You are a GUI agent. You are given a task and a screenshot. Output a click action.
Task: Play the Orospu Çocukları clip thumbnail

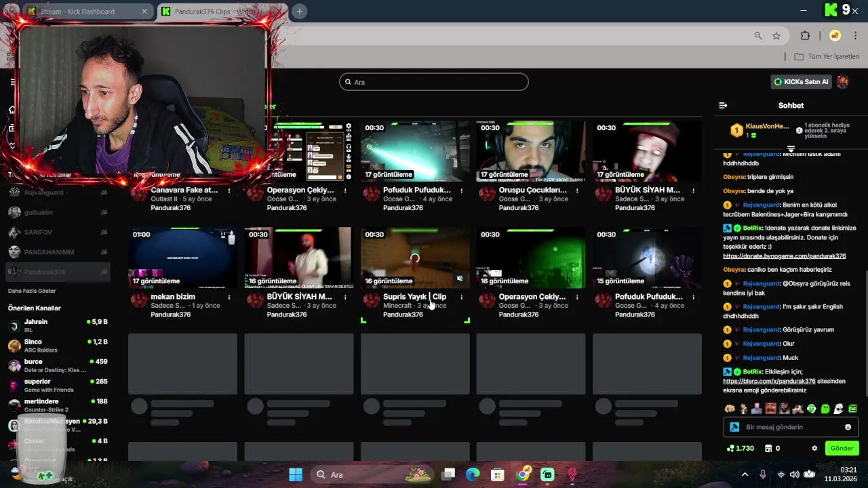(x=531, y=151)
